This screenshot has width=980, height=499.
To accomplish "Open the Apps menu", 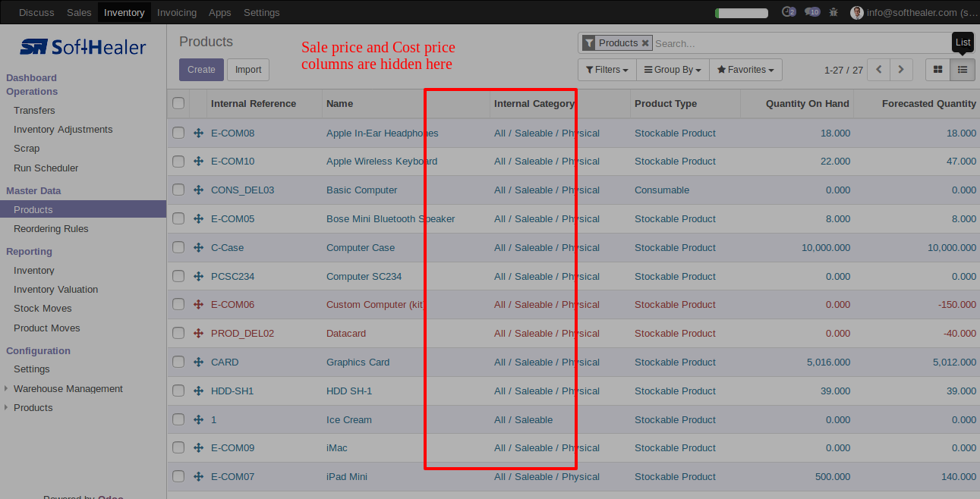I will (220, 13).
